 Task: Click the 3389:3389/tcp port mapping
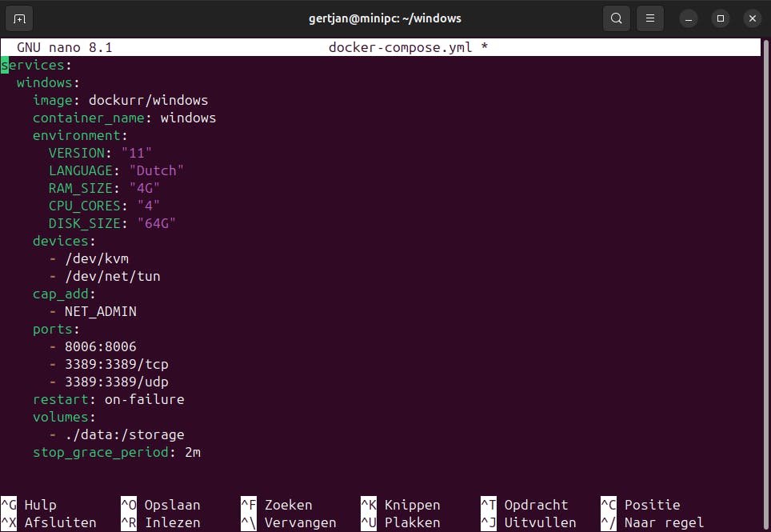point(117,364)
